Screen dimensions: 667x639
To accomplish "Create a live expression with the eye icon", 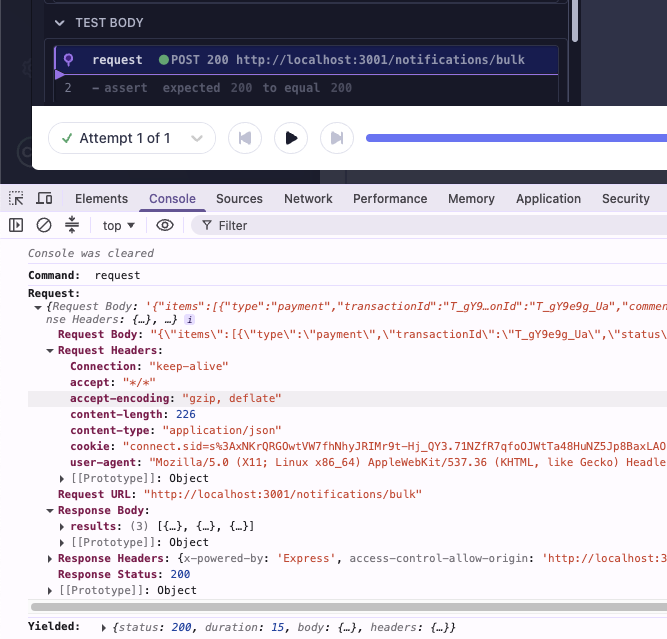I will 165,225.
